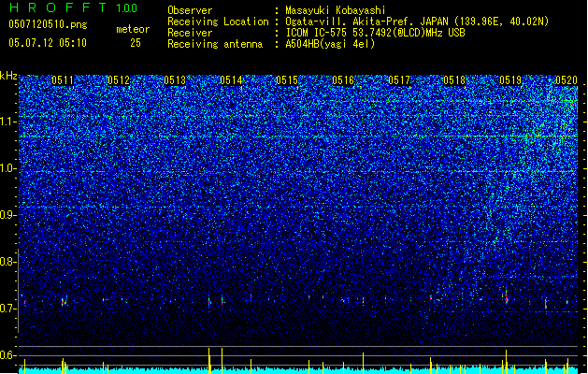Click the 0515 time marker
Image resolution: width=588 pixels, height=374 pixels.
point(287,80)
